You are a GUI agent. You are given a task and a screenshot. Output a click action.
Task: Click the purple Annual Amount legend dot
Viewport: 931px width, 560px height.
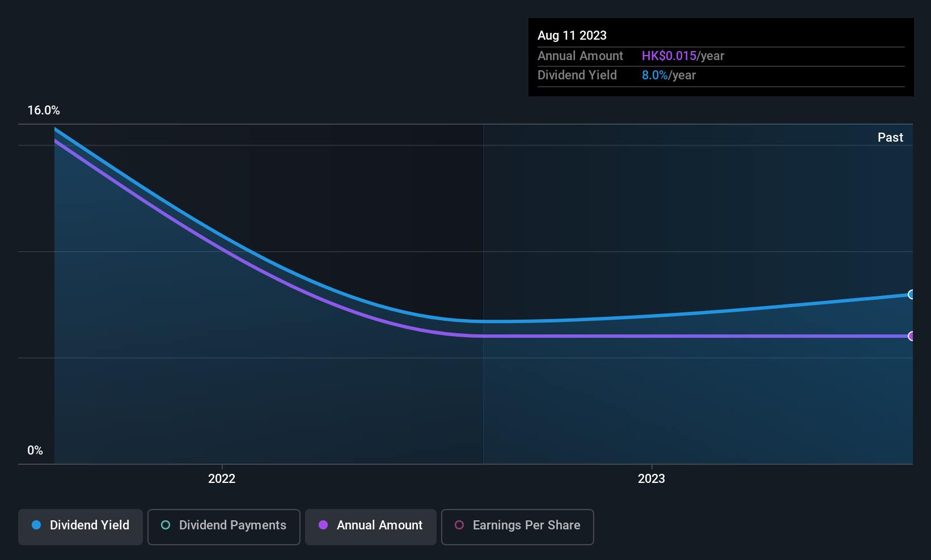(x=323, y=525)
